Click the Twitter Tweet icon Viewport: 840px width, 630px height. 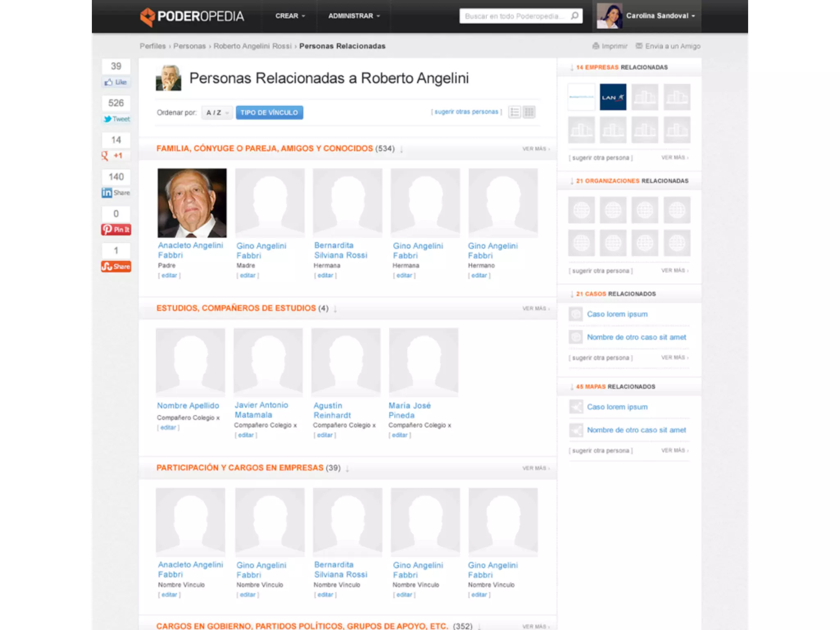tap(107, 119)
